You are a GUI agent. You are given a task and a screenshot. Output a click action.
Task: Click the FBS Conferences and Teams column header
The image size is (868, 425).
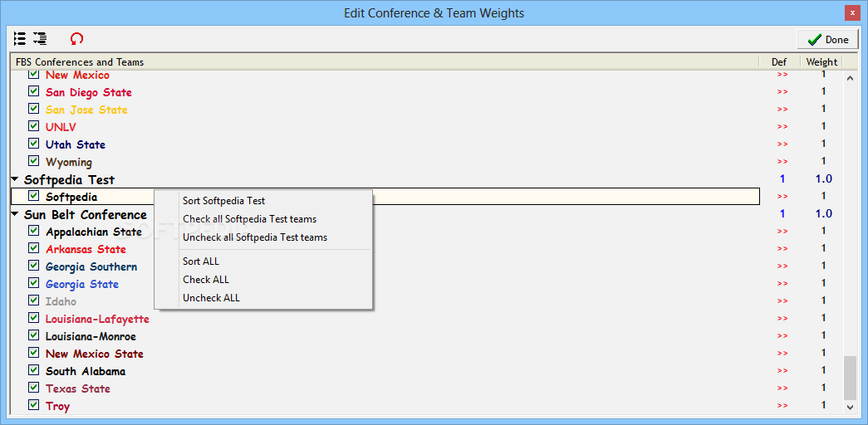pyautogui.click(x=385, y=62)
